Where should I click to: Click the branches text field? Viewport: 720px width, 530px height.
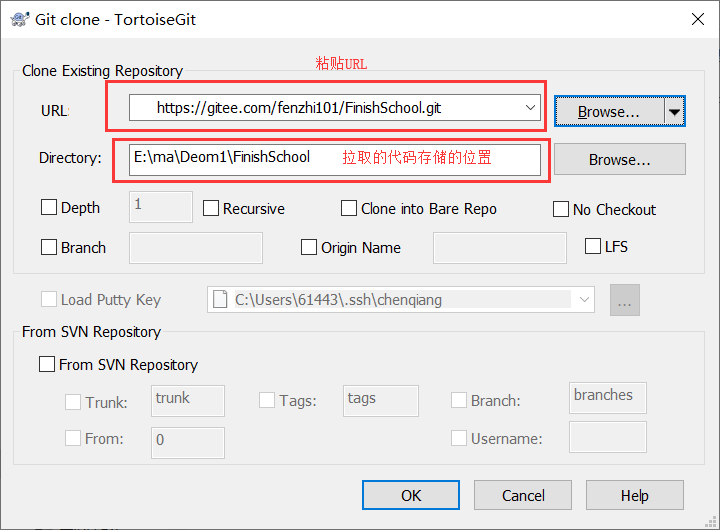(x=608, y=398)
